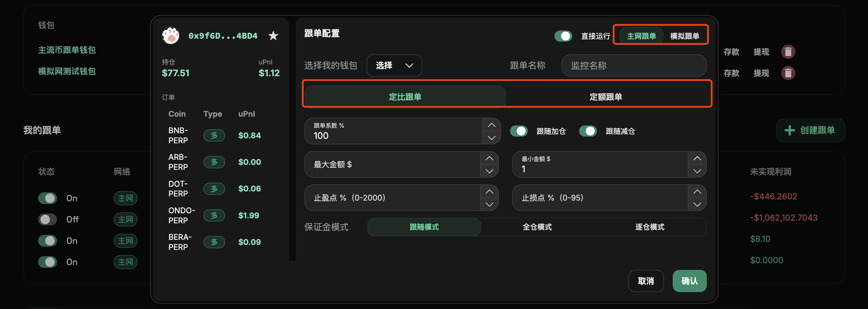This screenshot has height=309, width=868.
Task: Click the 确认 button
Action: coord(689,281)
